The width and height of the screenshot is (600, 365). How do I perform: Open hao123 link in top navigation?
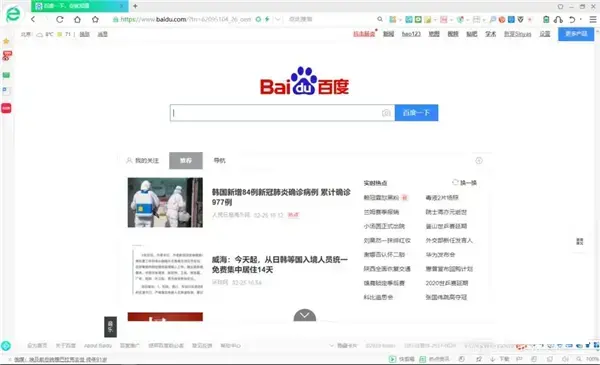coord(411,34)
